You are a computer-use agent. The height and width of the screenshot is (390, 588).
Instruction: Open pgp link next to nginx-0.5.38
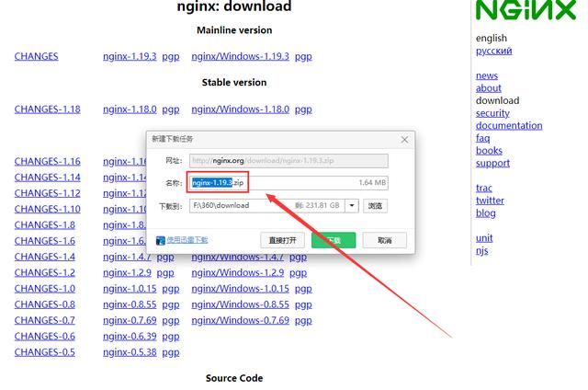click(171, 352)
